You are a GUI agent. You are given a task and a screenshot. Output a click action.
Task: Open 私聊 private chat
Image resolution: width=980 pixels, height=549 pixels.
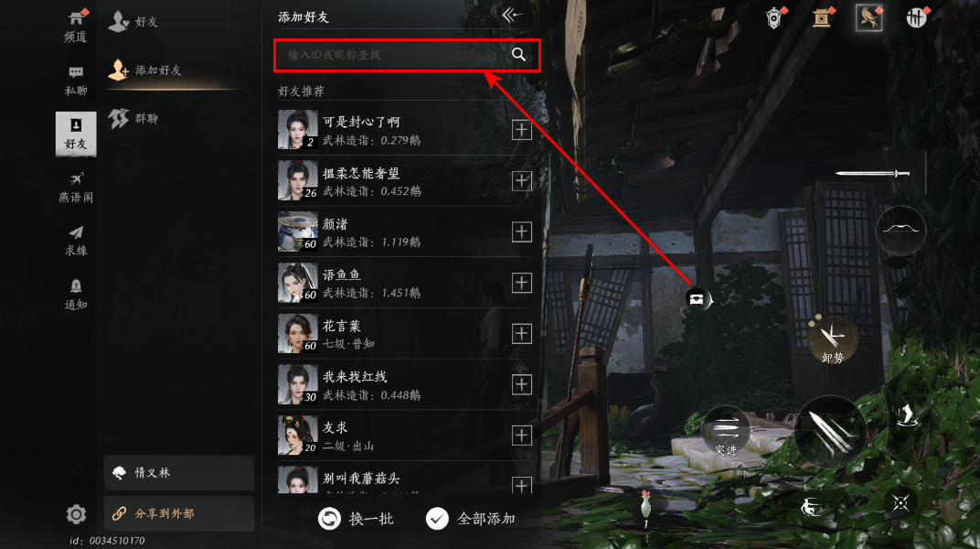[76, 81]
